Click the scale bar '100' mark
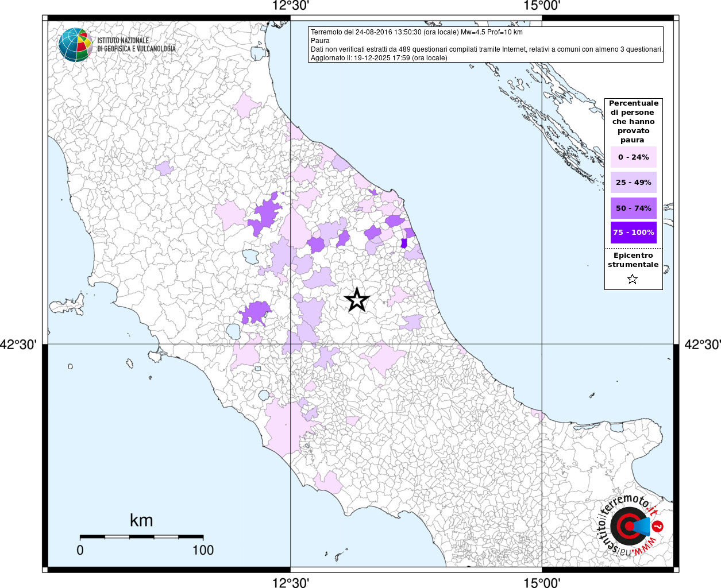 click(203, 550)
